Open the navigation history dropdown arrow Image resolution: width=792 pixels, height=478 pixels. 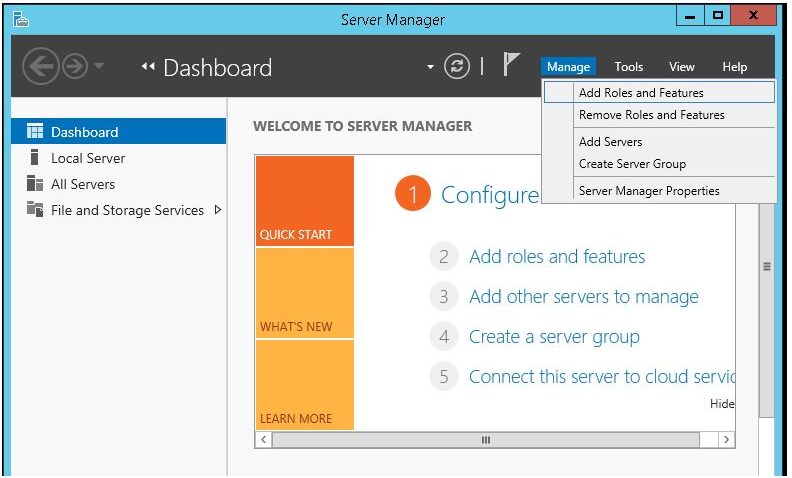click(x=99, y=66)
